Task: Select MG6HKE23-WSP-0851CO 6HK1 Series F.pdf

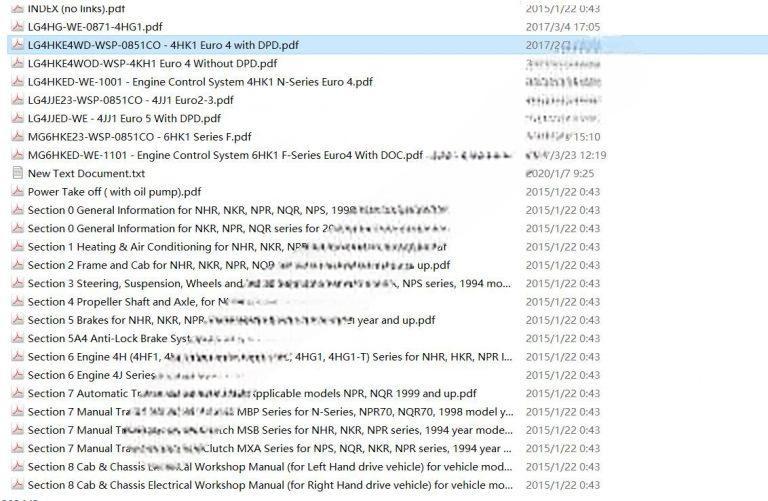Action: [x=140, y=137]
